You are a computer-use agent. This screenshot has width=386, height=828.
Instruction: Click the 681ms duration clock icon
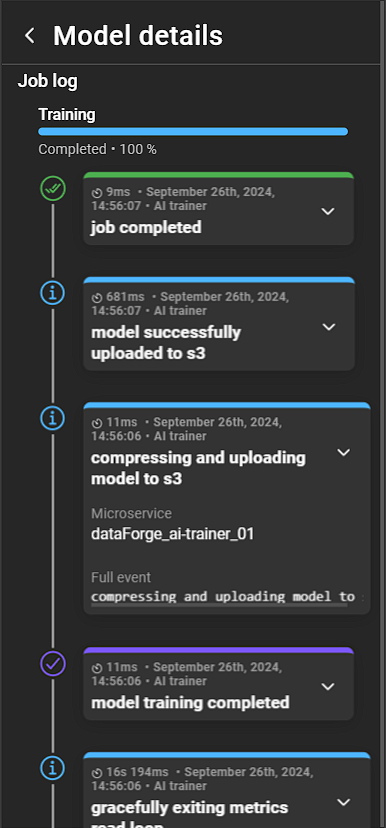(x=97, y=297)
